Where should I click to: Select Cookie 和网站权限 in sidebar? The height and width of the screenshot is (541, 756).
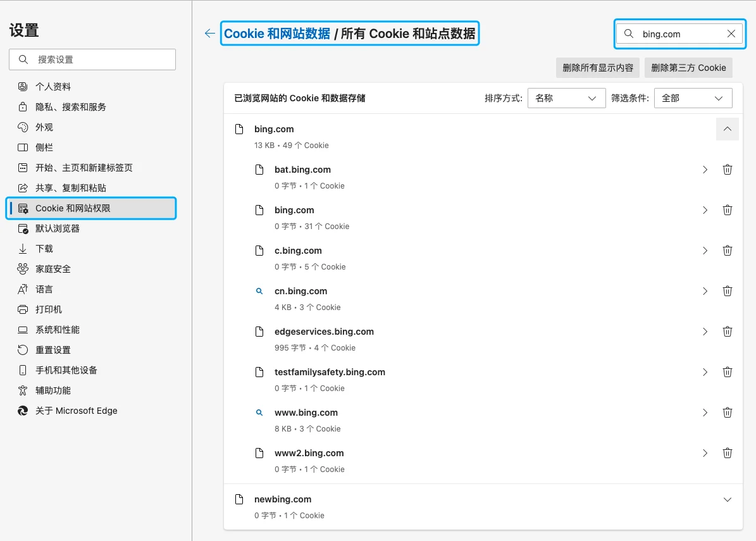(x=92, y=208)
